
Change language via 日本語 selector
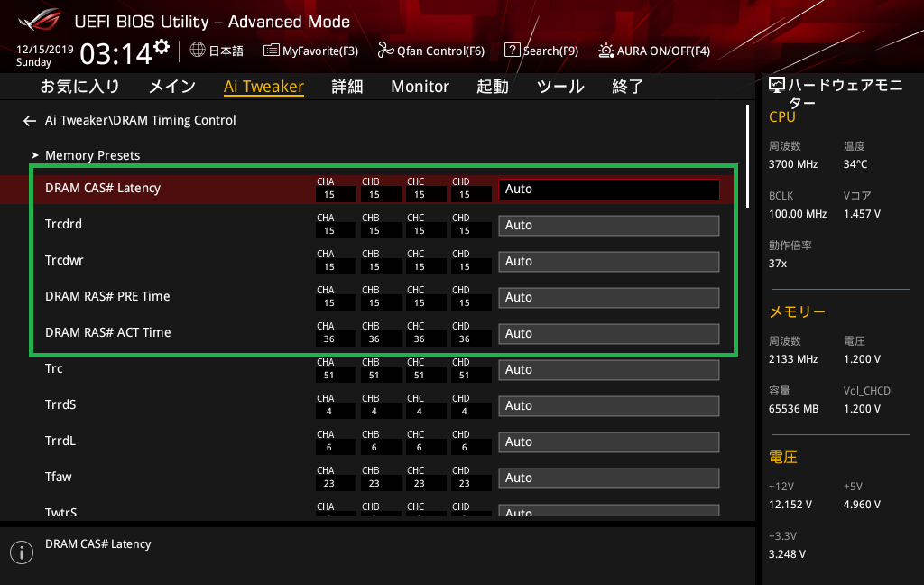[226, 51]
